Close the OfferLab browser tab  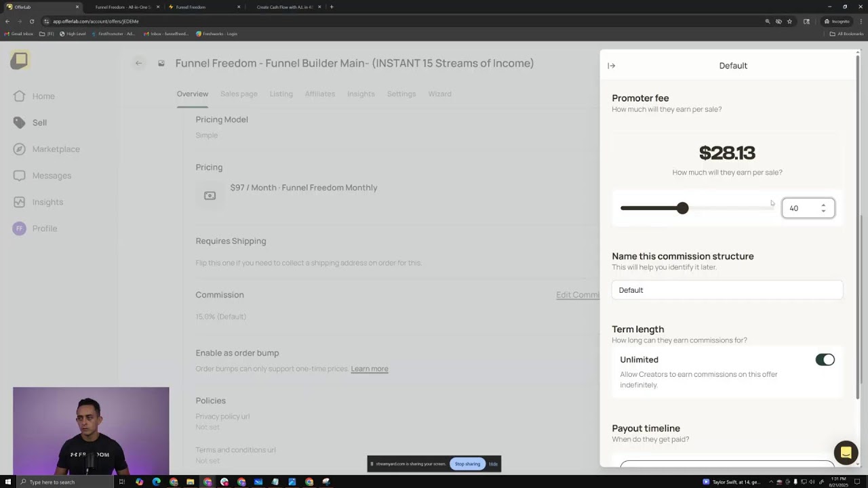[x=77, y=7]
